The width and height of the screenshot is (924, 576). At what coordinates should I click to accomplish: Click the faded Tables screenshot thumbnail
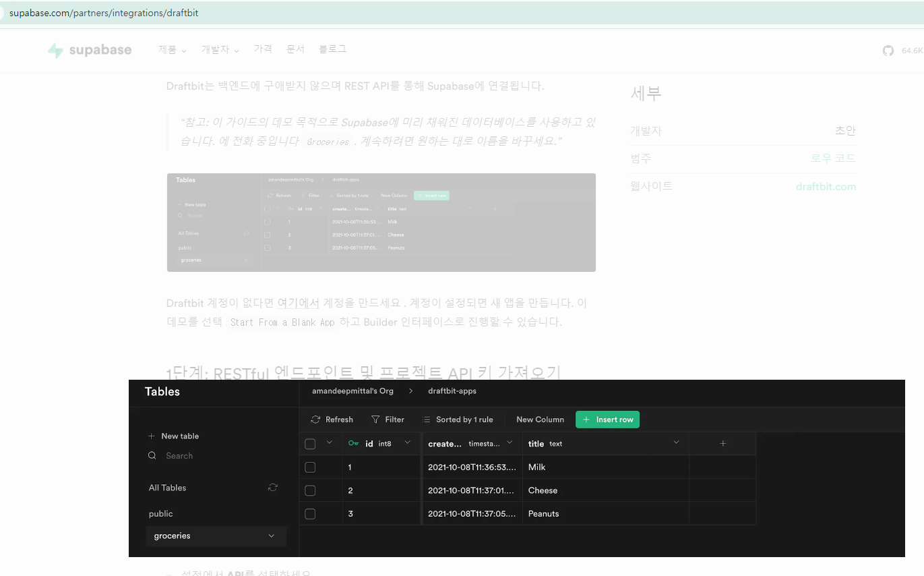381,223
